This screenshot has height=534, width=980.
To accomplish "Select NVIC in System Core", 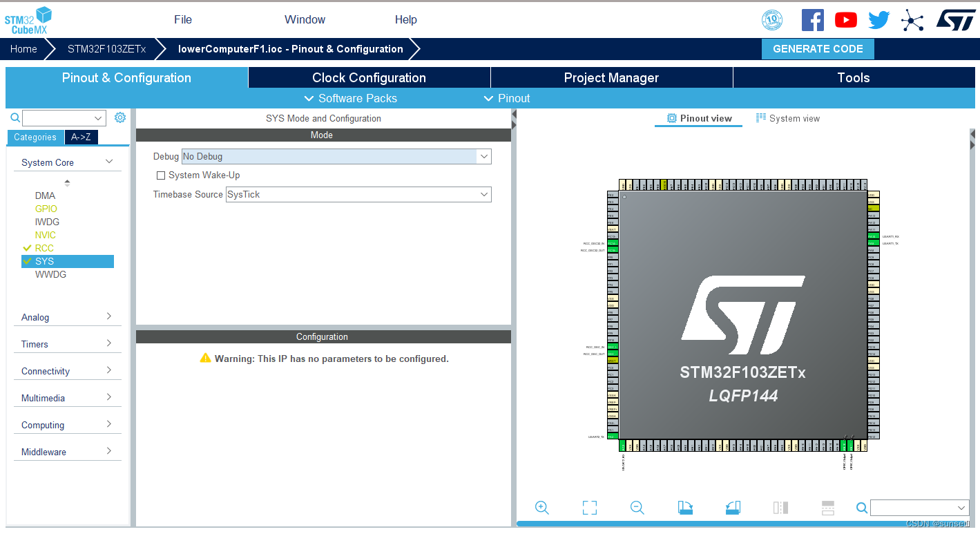I will pyautogui.click(x=46, y=235).
